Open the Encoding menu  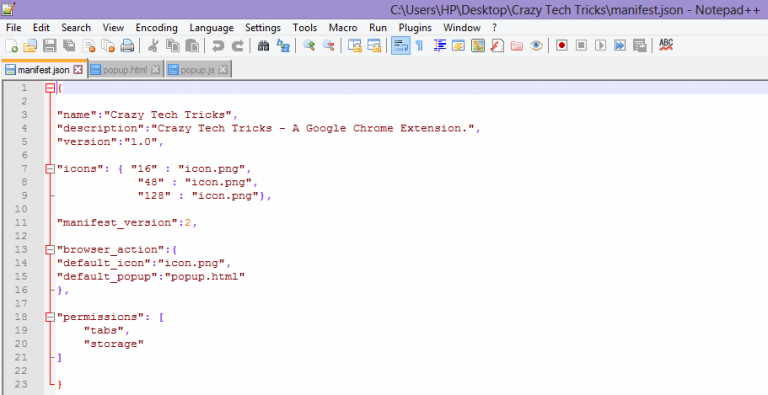tap(157, 27)
